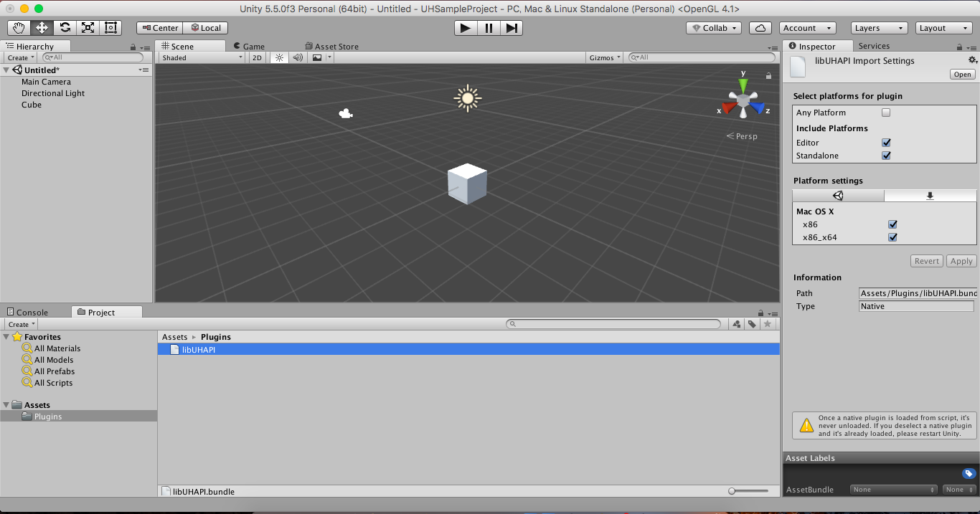Viewport: 980px width, 514px height.
Task: Toggle the Local handle rotation button
Action: tap(205, 28)
